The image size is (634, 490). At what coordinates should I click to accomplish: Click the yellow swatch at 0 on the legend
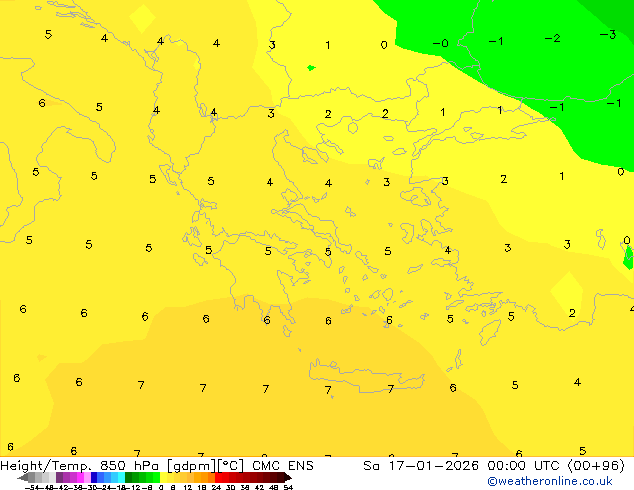(163, 477)
